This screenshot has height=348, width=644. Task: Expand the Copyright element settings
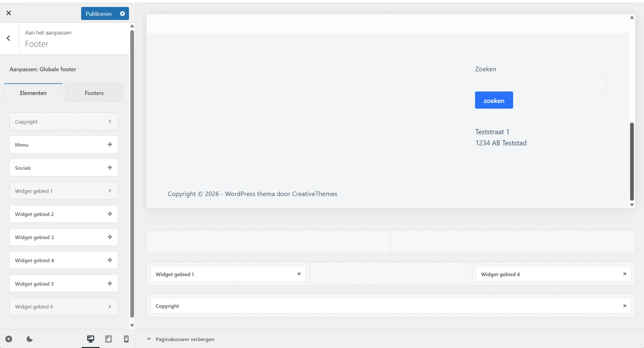[110, 121]
